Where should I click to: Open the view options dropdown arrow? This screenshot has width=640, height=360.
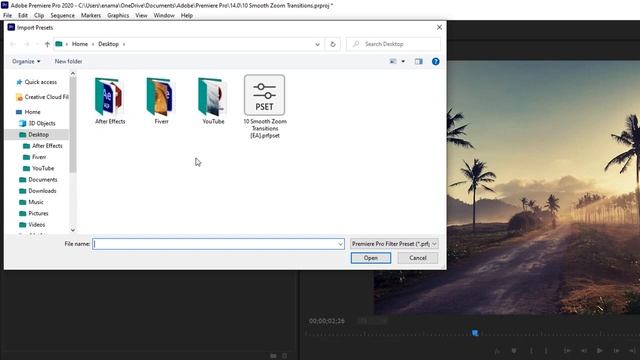403,61
